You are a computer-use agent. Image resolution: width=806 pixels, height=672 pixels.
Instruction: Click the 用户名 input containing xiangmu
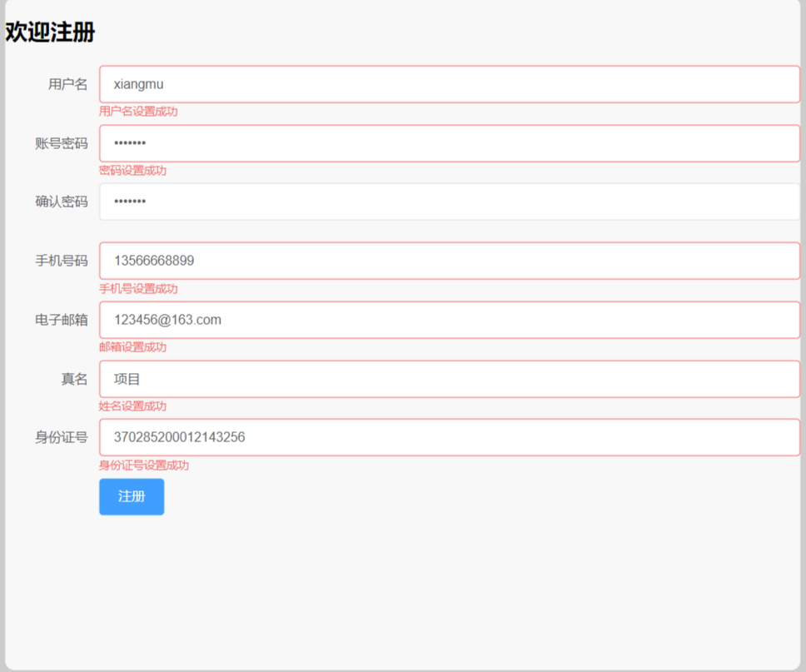click(x=449, y=84)
